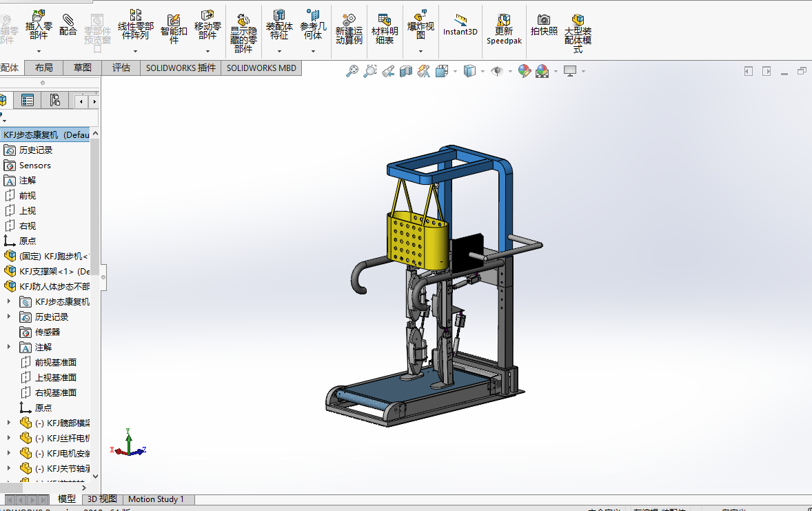Select the KFJ支撑架<1> component
Screen dimensions: 812x511
pyautogui.click(x=47, y=271)
